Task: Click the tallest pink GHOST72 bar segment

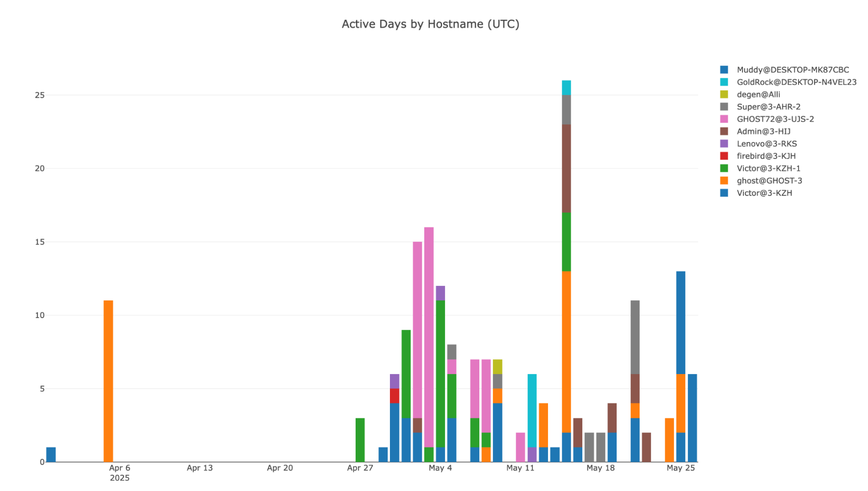Action: point(429,337)
